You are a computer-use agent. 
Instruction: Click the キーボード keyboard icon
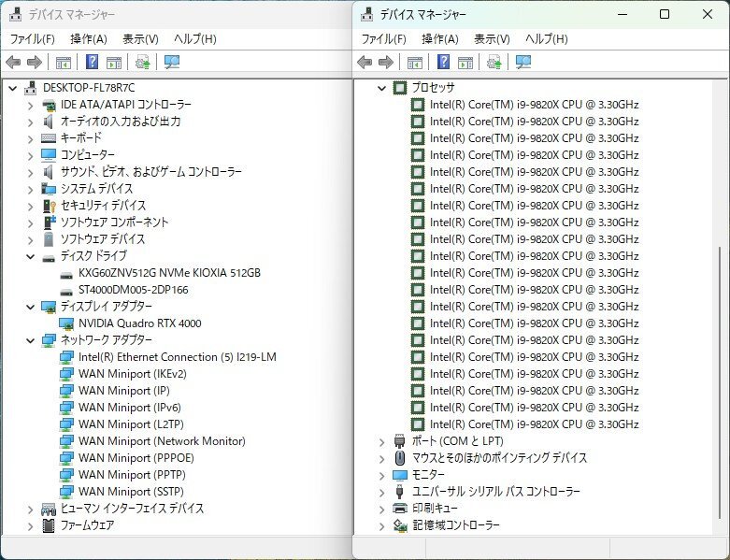pos(49,138)
